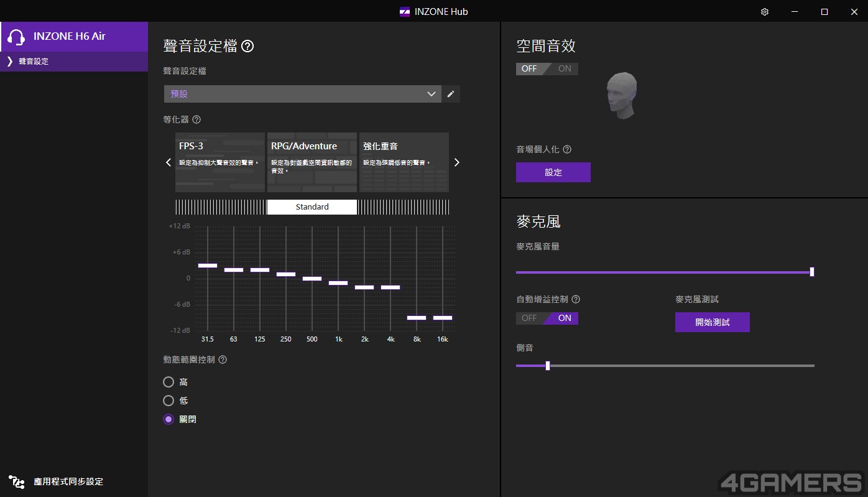Screen dimensions: 868x497
Task: Click the 設定 button under 音場個人化
Action: click(x=553, y=172)
